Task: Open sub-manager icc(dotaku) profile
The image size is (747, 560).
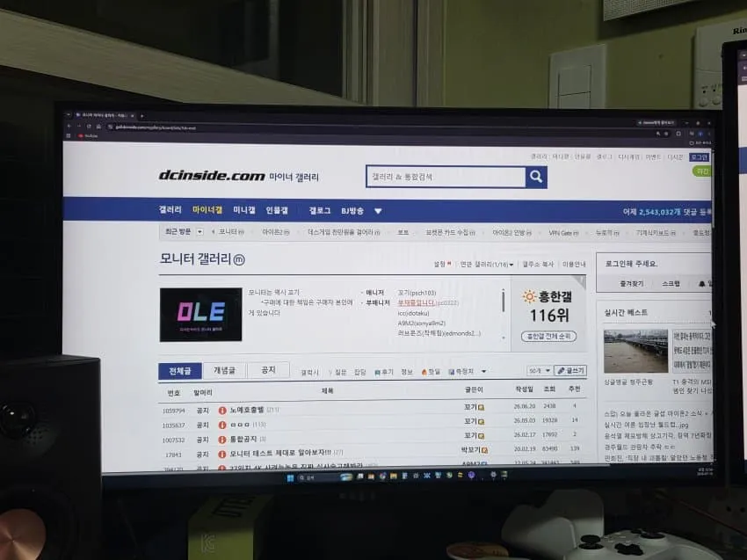Action: coord(414,313)
